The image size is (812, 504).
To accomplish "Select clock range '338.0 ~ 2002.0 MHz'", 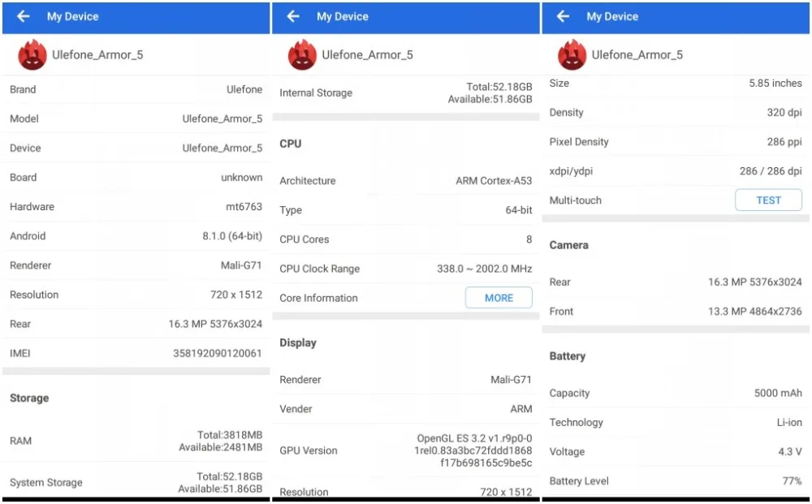I will tap(484, 269).
